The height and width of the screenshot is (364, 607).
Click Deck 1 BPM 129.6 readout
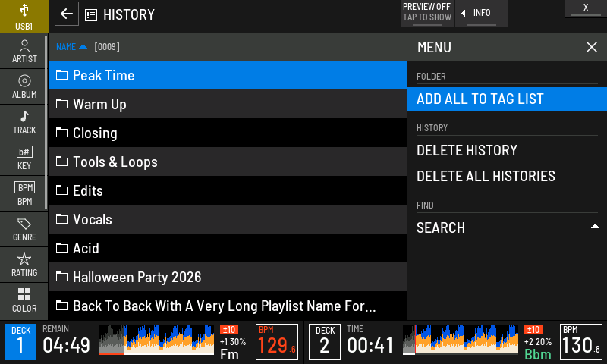(x=277, y=342)
